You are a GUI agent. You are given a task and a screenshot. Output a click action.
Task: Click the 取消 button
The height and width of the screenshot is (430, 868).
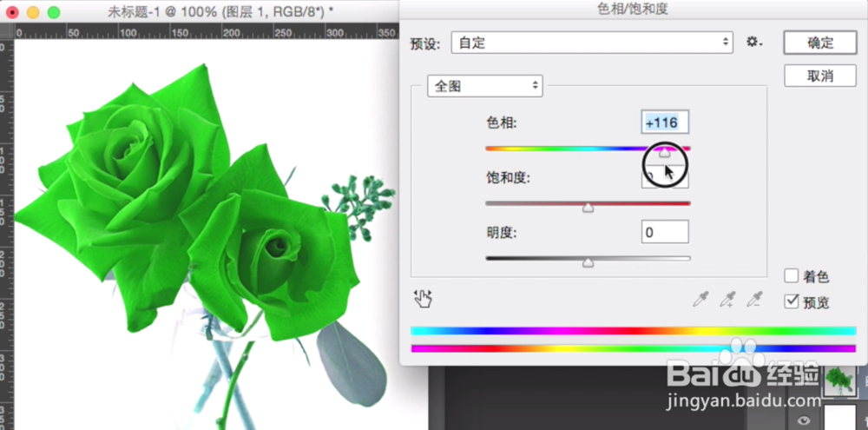(x=820, y=76)
